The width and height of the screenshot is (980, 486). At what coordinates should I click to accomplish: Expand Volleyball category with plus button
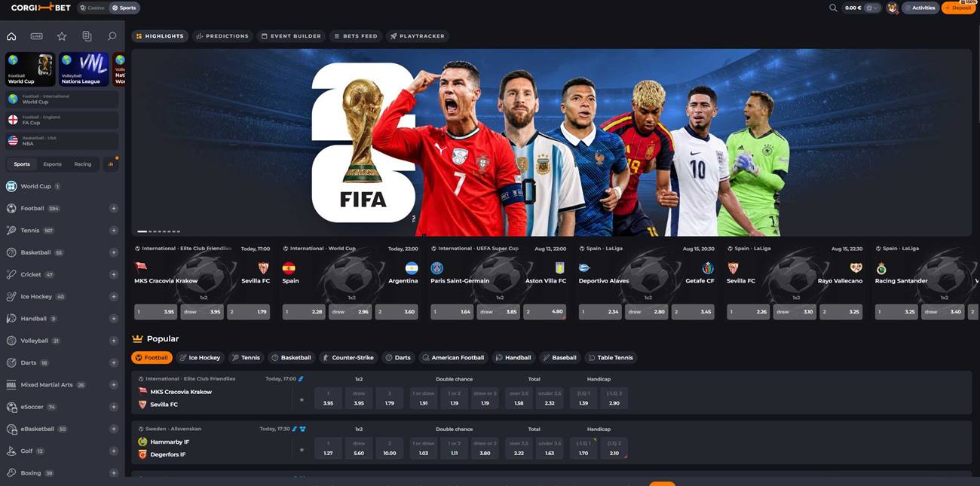click(x=114, y=341)
